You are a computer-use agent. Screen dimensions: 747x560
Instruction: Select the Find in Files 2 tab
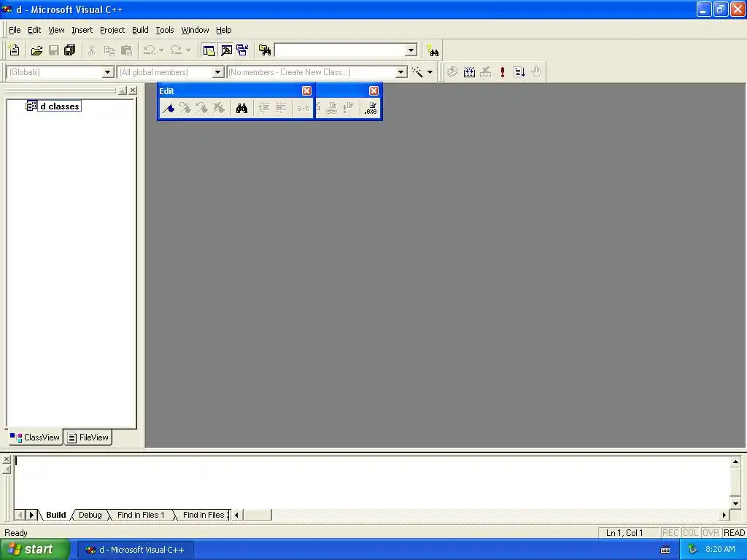pyautogui.click(x=204, y=515)
